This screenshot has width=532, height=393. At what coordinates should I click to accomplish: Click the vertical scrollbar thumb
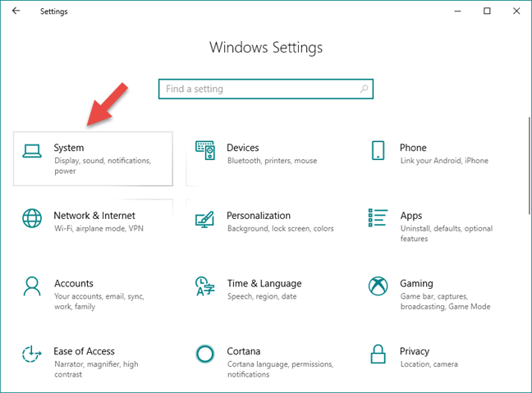(x=530, y=166)
